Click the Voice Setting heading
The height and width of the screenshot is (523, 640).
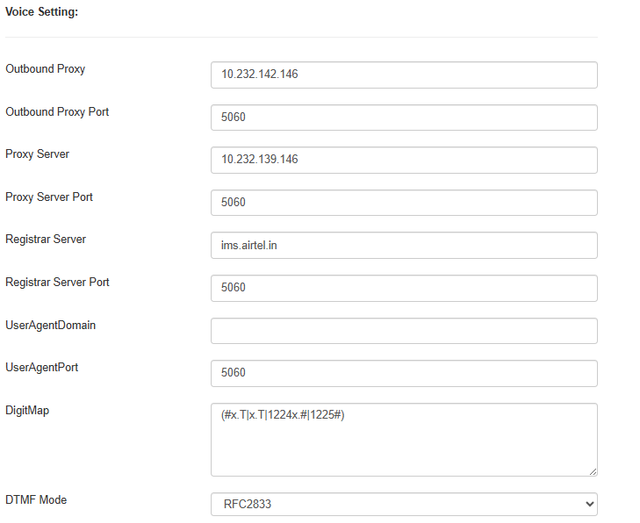tap(42, 12)
